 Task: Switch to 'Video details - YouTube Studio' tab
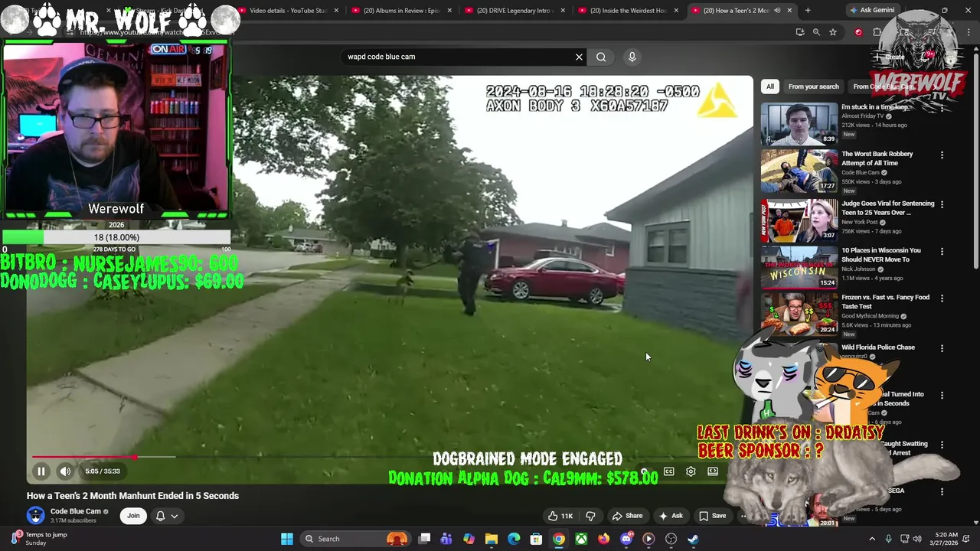pos(287,10)
